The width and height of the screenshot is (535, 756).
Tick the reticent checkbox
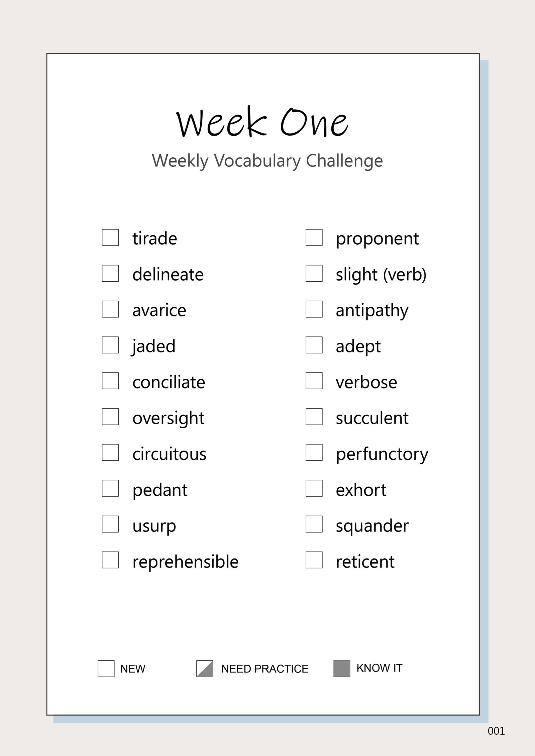(314, 560)
